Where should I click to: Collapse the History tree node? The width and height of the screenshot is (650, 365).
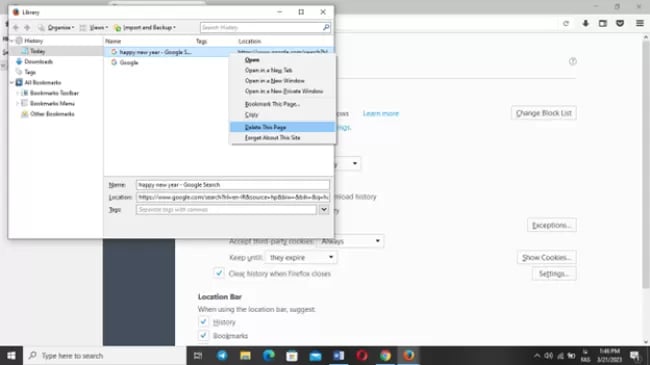pyautogui.click(x=12, y=41)
